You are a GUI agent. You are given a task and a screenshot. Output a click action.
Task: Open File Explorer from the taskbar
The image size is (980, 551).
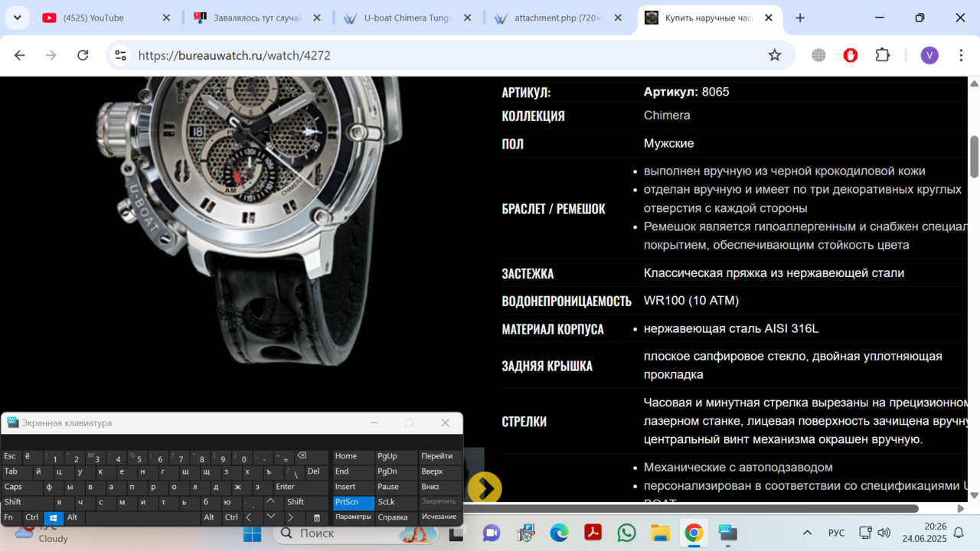click(x=660, y=533)
